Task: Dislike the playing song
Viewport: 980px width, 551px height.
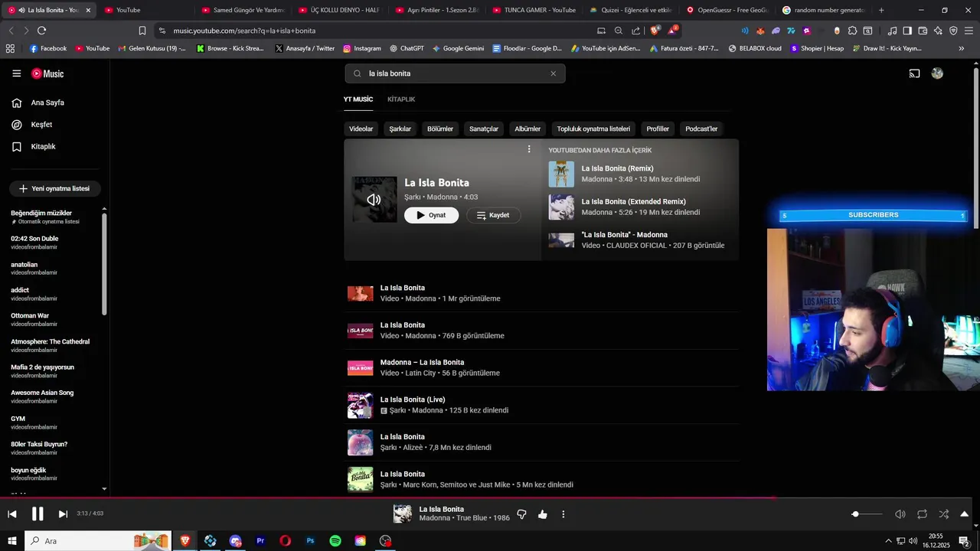Action: (x=522, y=514)
